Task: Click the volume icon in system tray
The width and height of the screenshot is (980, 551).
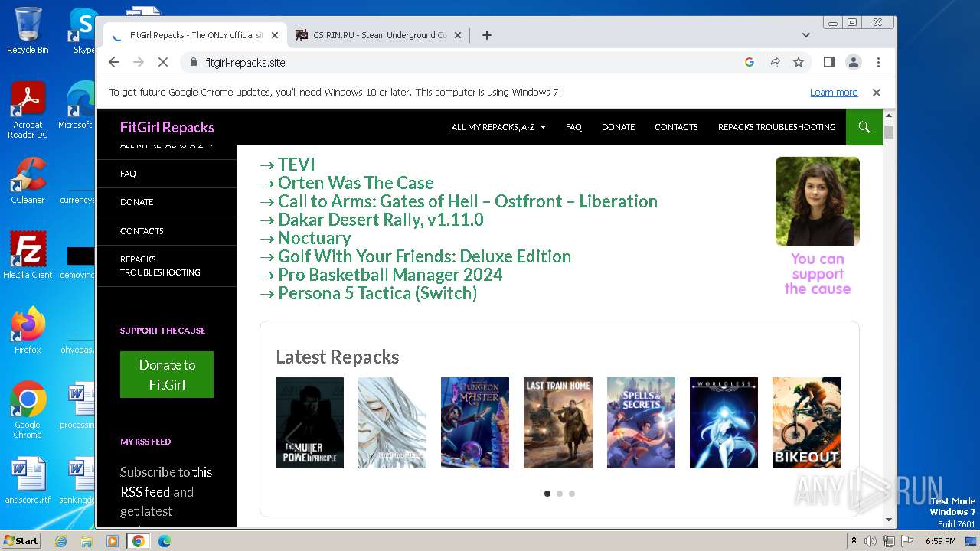Action: [x=871, y=541]
